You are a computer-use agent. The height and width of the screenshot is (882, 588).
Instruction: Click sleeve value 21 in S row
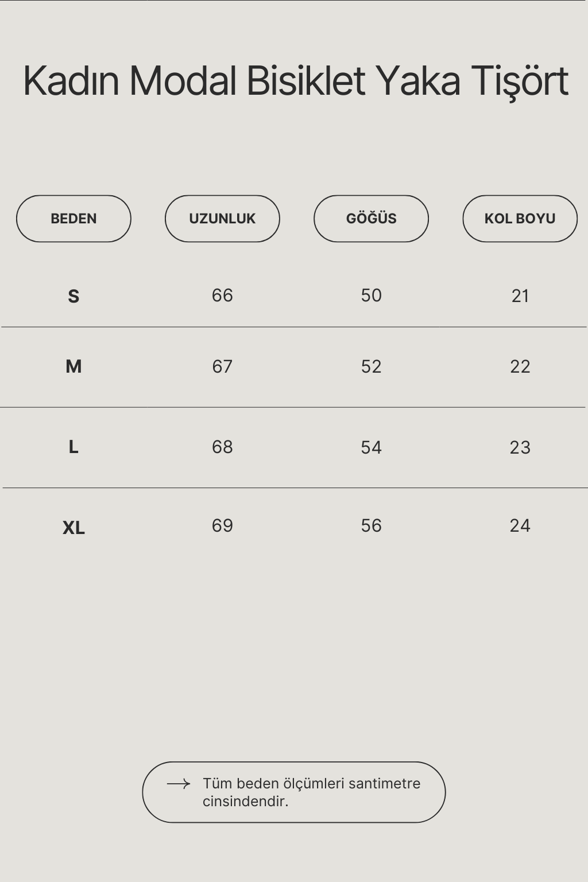(520, 296)
